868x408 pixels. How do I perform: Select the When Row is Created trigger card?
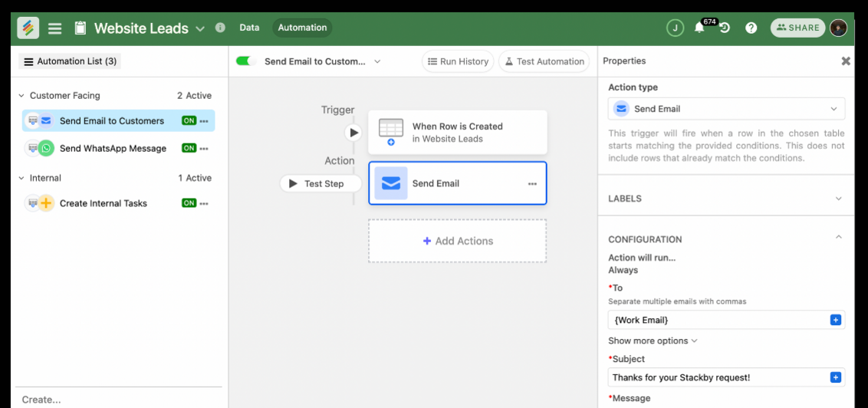coord(458,133)
